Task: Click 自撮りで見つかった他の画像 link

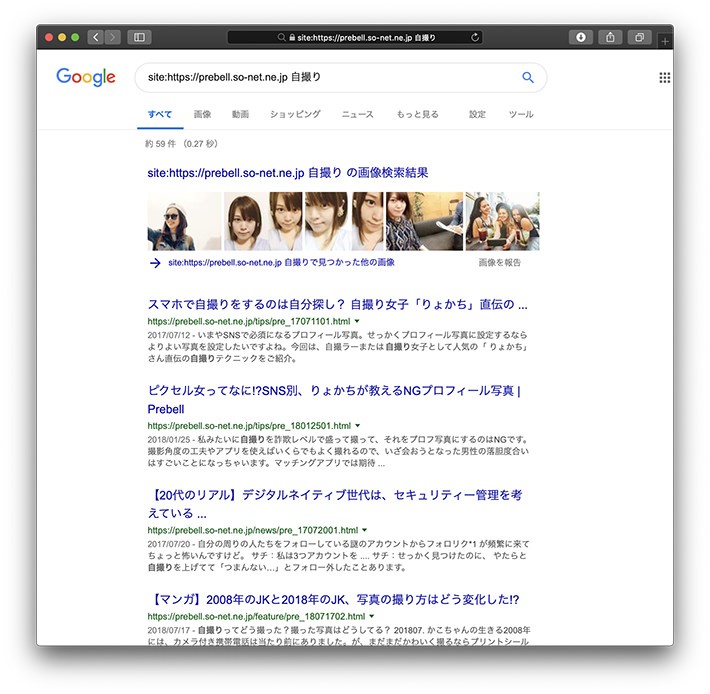Action: [x=281, y=262]
